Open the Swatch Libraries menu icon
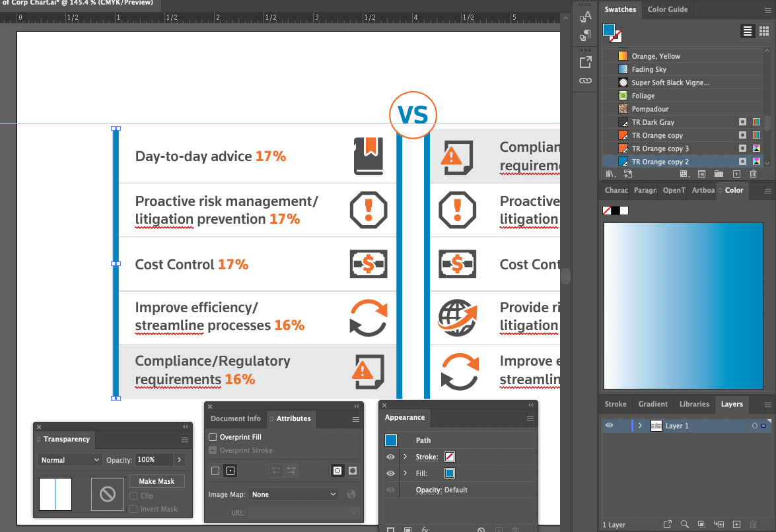 coord(611,174)
